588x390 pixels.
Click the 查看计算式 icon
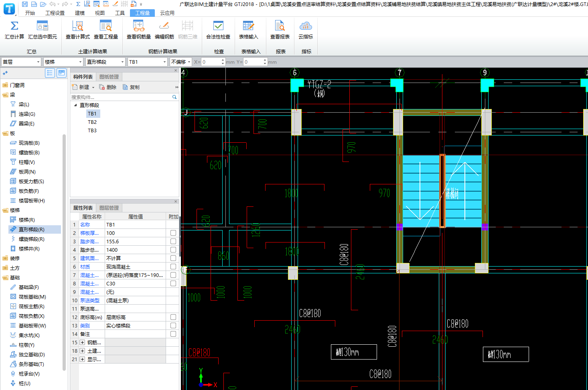78,26
